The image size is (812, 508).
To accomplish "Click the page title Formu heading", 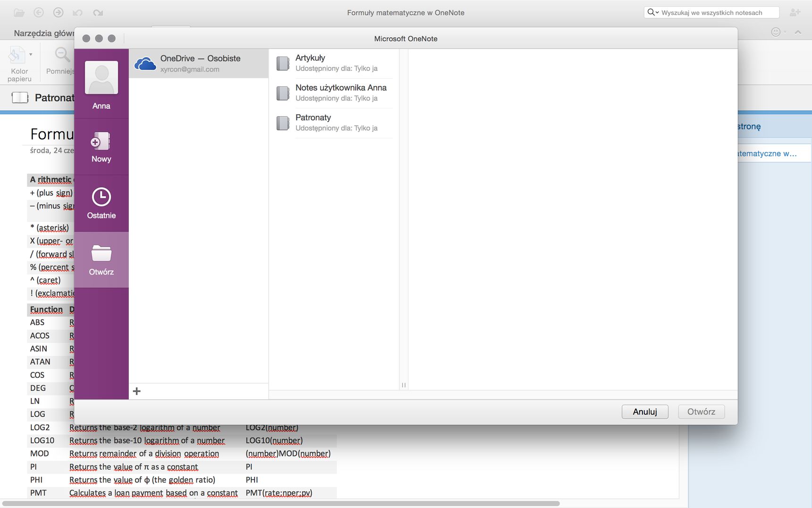I will click(x=52, y=134).
